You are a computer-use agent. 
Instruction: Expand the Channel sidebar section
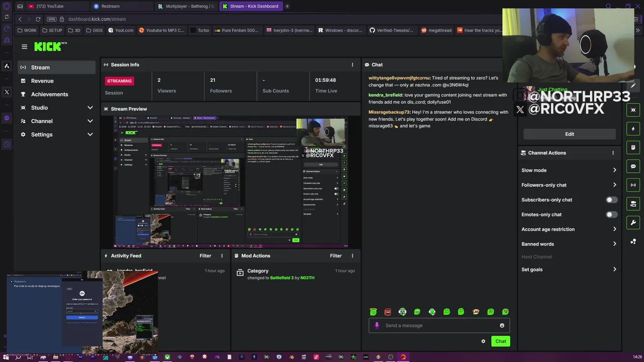pos(90,121)
